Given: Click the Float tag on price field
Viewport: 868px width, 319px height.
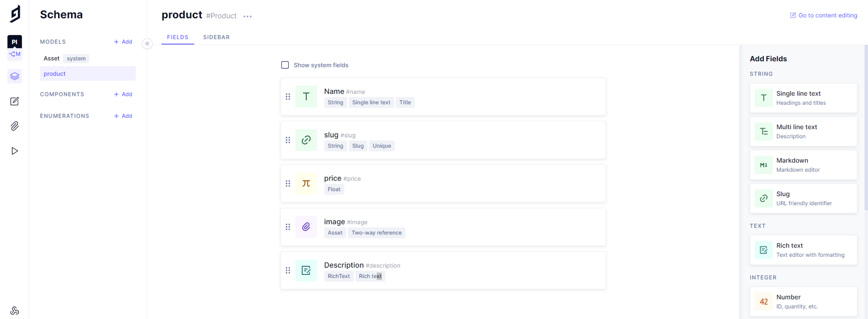Looking at the screenshot, I should point(334,189).
